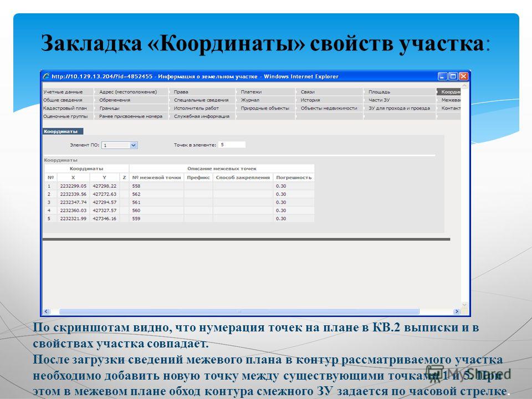This screenshot has height=399, width=532.
Task: Switch to the Права tab
Action: [181, 92]
